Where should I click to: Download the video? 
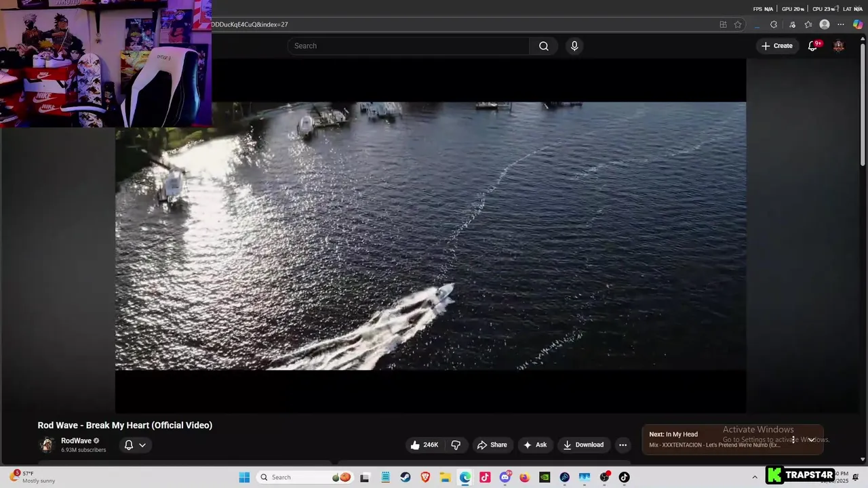583,445
